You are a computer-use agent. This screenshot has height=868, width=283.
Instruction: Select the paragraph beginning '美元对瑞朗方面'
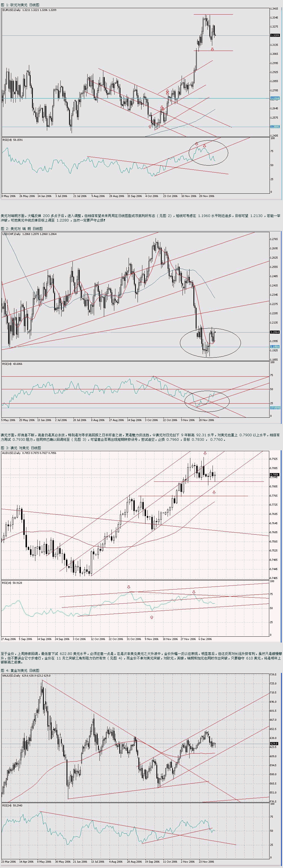point(141,218)
